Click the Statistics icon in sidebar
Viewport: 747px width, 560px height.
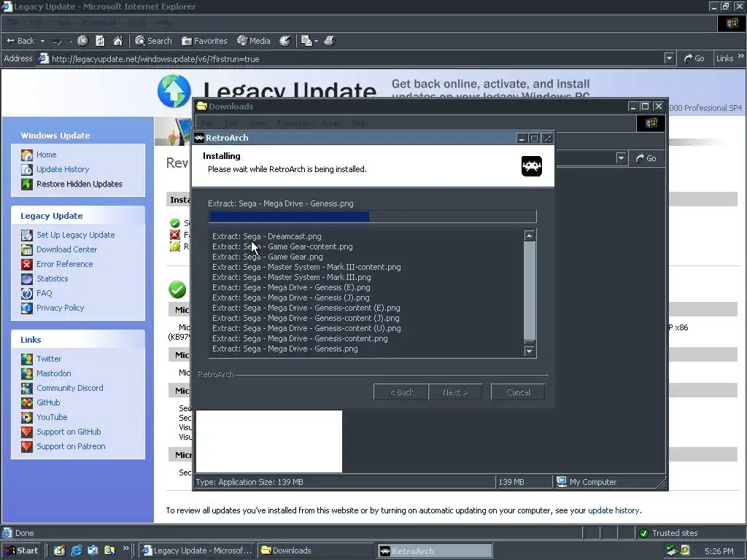coord(27,279)
